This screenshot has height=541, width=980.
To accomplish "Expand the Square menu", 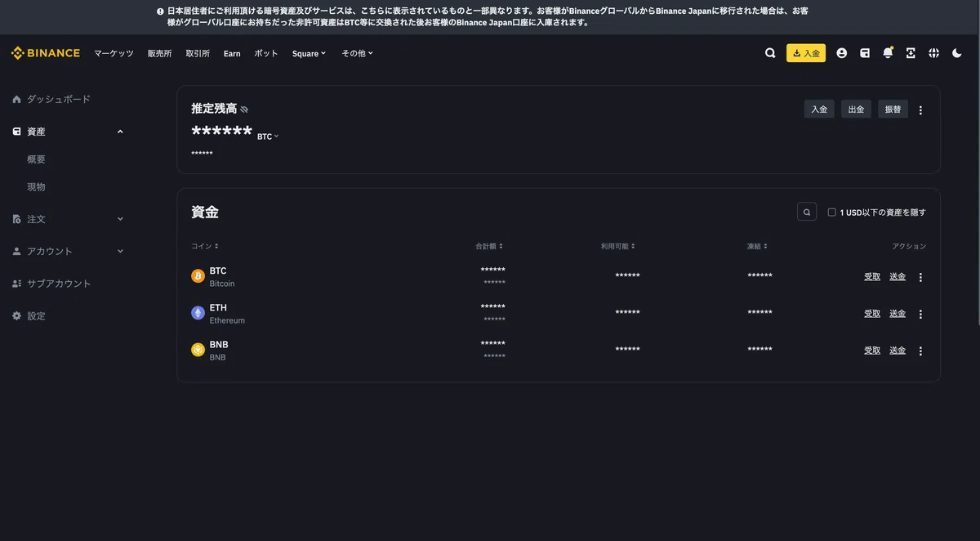I will [309, 53].
